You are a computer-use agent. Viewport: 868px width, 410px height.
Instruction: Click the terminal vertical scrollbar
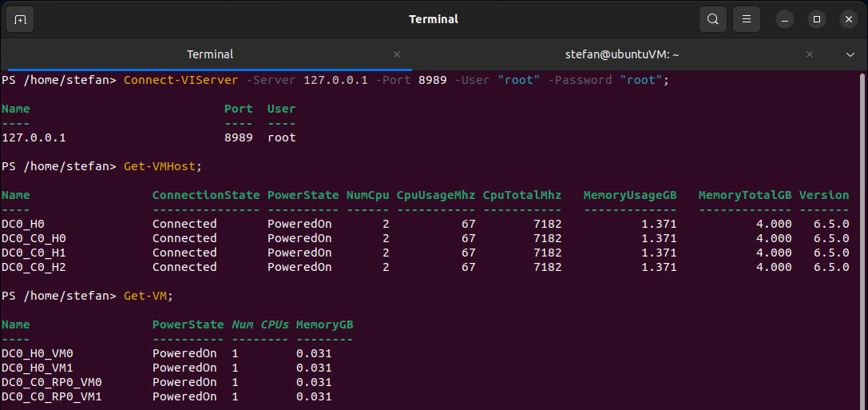[863, 241]
